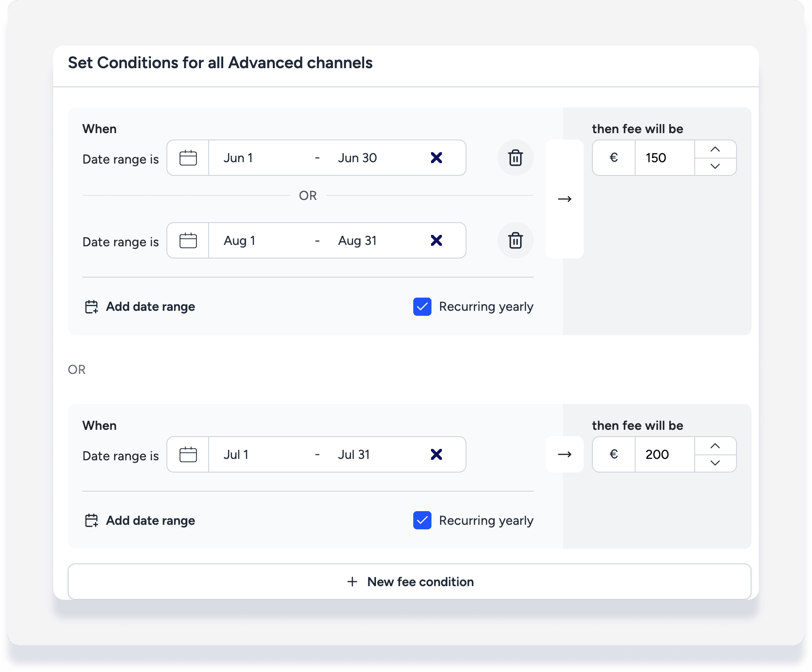The height and width of the screenshot is (672, 812).
Task: Delete the August date range row
Action: (515, 241)
